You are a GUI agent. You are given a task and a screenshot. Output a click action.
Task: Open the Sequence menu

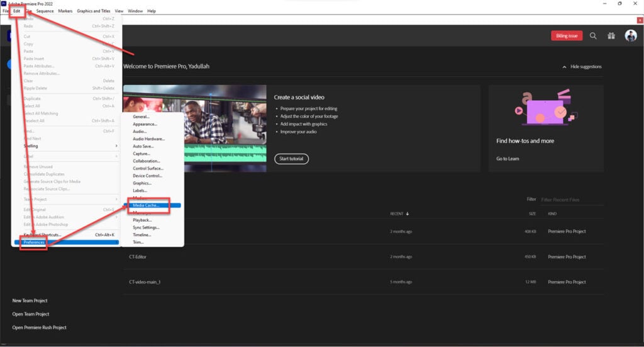[45, 11]
